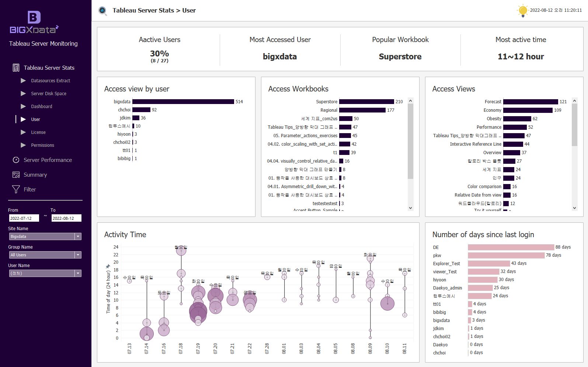Select the Superstore workbook bar
The width and height of the screenshot is (588, 367).
(366, 101)
